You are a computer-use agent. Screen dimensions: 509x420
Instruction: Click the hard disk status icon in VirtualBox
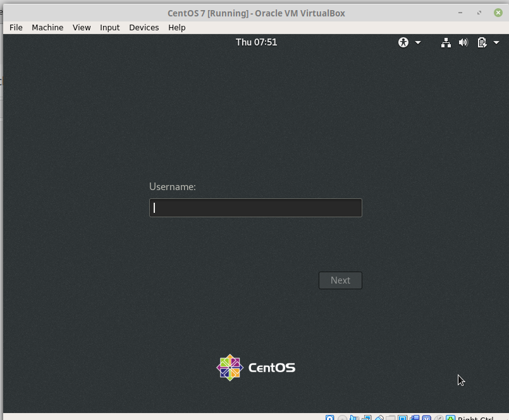329,417
